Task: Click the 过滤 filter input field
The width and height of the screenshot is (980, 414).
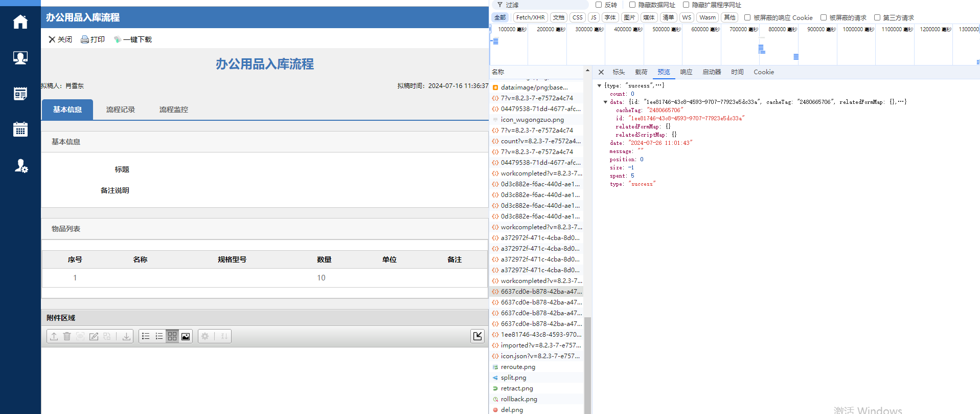Action: tap(542, 5)
